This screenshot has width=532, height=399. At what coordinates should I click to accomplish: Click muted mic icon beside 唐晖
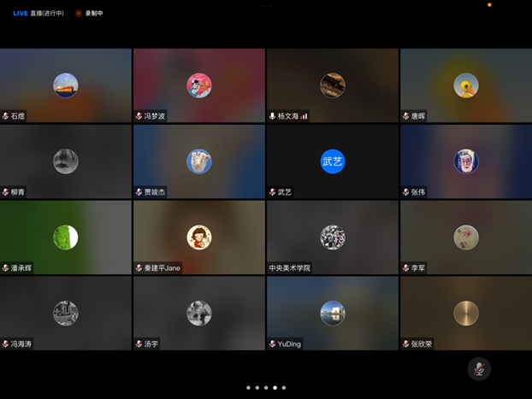(x=405, y=116)
